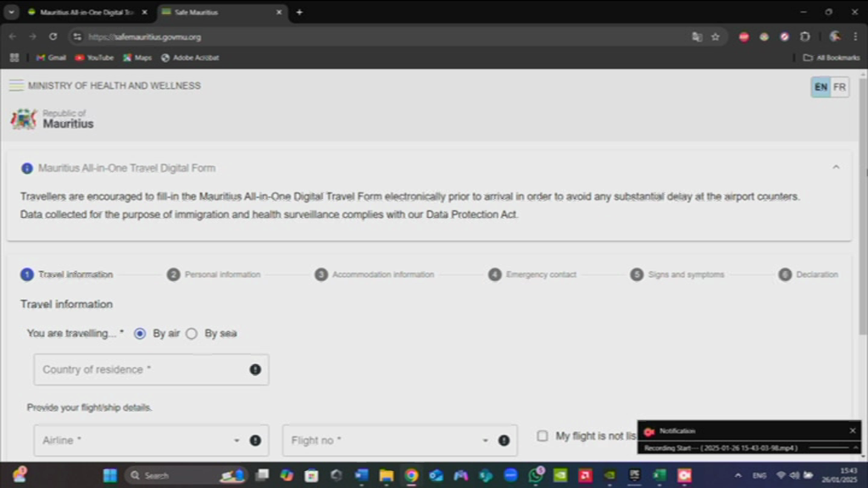Check the My flight is not listed box
Screen dimensions: 868x488
542,435
